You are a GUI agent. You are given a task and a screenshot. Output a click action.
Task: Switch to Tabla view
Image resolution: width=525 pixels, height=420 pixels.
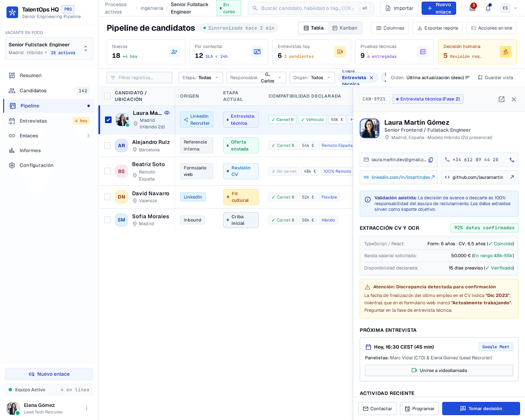314,28
